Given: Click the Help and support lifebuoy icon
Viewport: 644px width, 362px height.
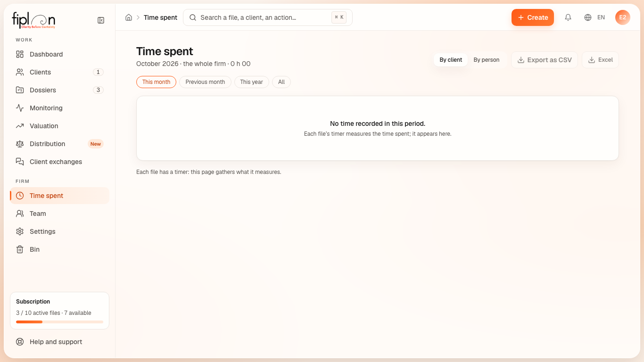Looking at the screenshot, I should [20, 342].
